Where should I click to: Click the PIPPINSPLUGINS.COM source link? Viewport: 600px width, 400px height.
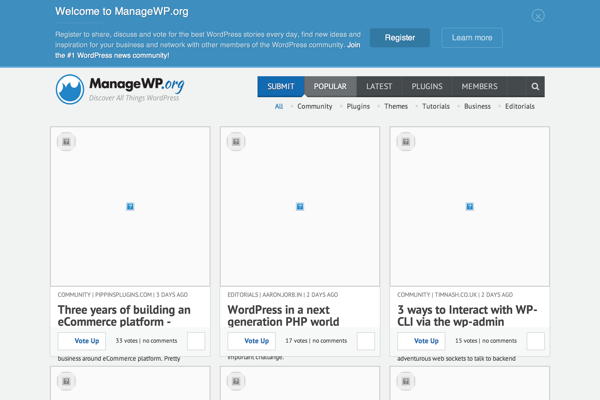coord(123,295)
